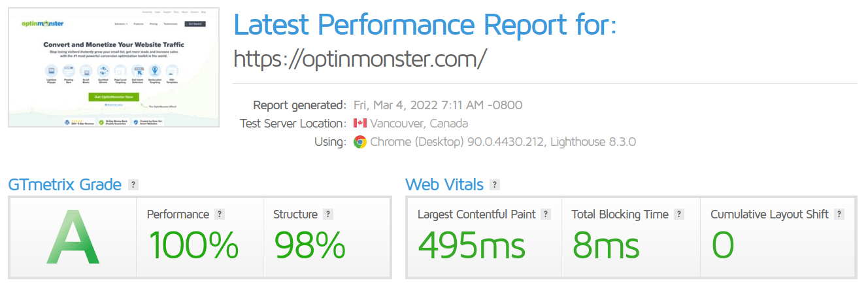Click the 100% Performance score
The height and width of the screenshot is (291, 868).
193,246
